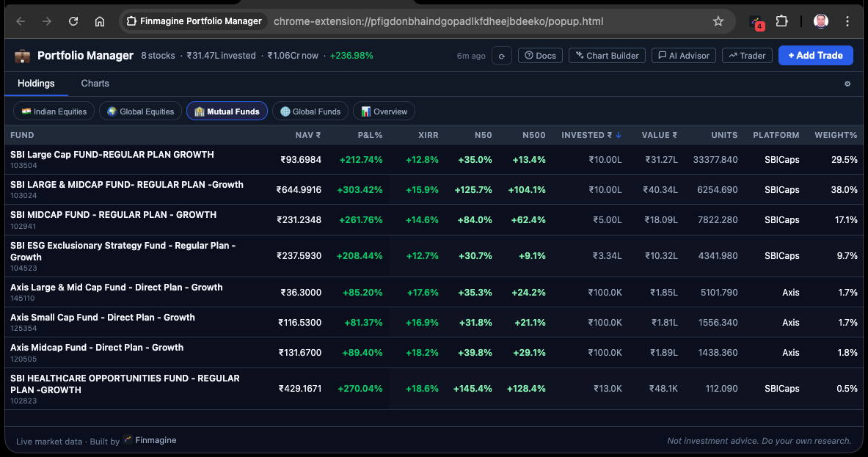This screenshot has height=457, width=868.
Task: Click the Add Trade button
Action: pyautogui.click(x=815, y=55)
